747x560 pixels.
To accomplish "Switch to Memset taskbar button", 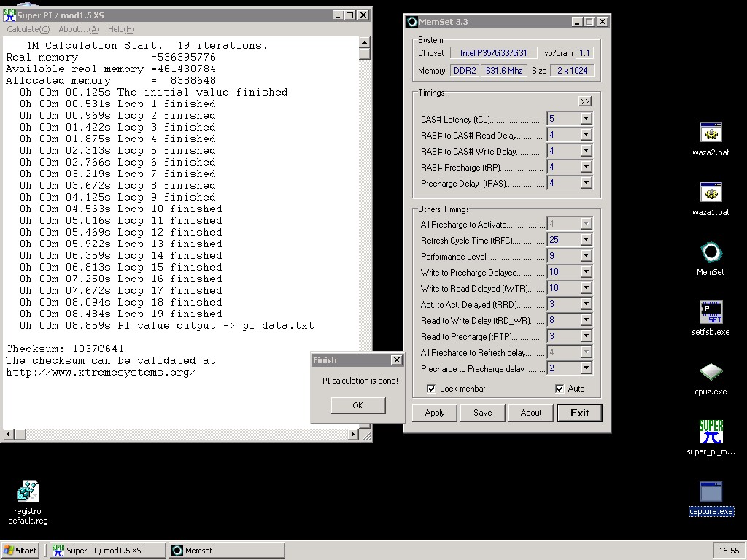I will click(227, 551).
